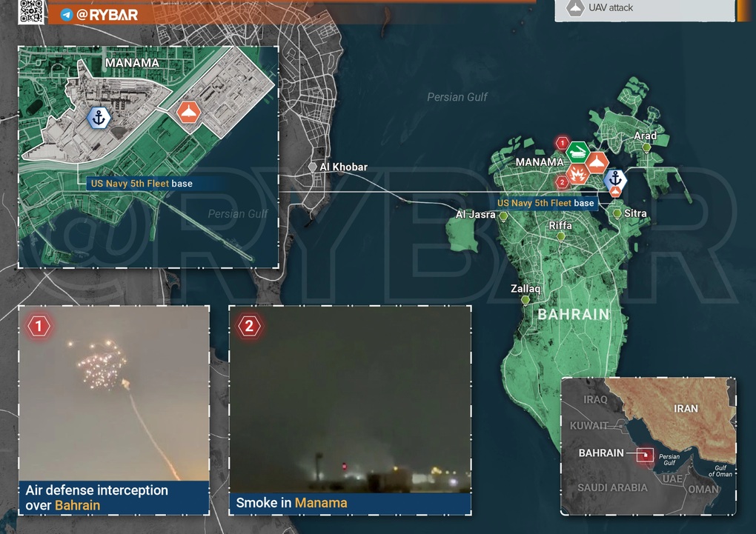Click the green air defense launcher icon
Screen dimensions: 756x534
tap(578, 153)
